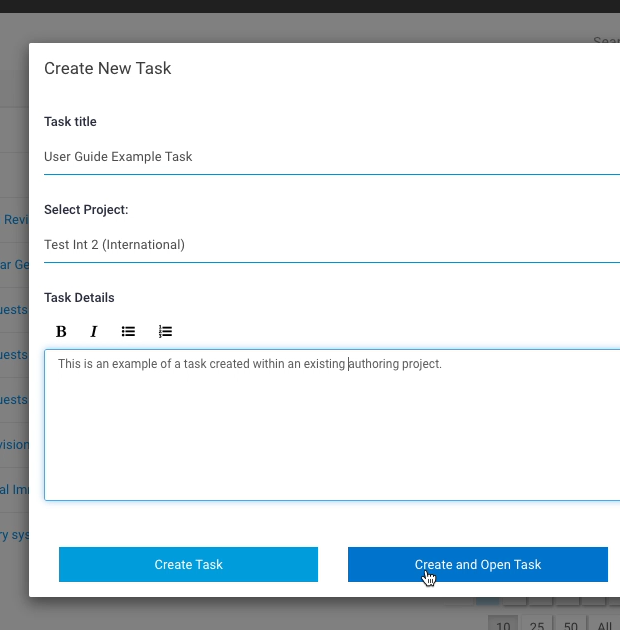Open the 'vision' task link behind dialog
This screenshot has width=620, height=630.
click(14, 445)
